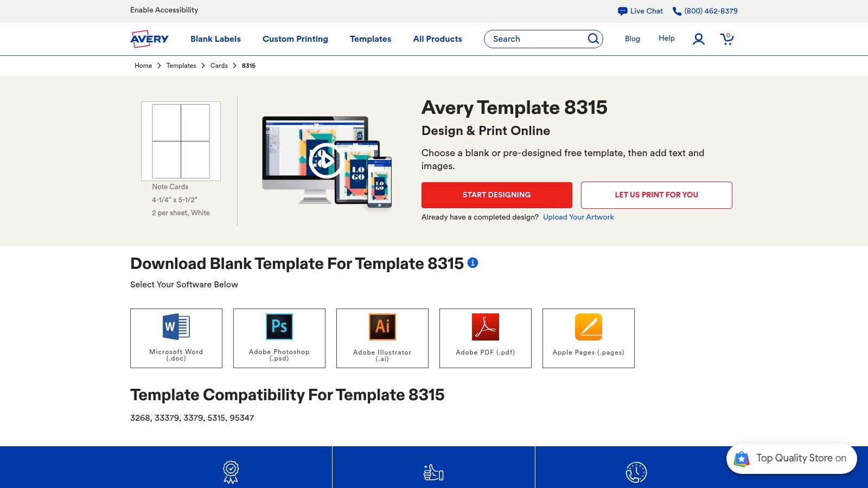Click the Live Chat link text
This screenshot has width=868, height=488.
point(647,11)
